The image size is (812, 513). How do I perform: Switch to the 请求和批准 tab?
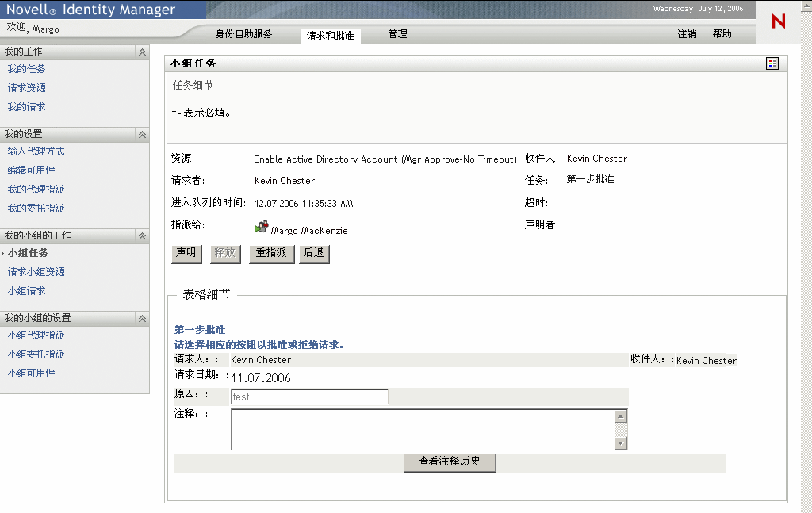pos(331,35)
